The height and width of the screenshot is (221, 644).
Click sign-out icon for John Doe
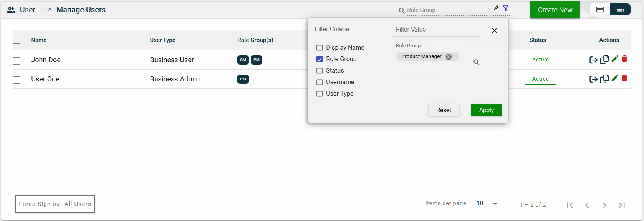click(593, 60)
